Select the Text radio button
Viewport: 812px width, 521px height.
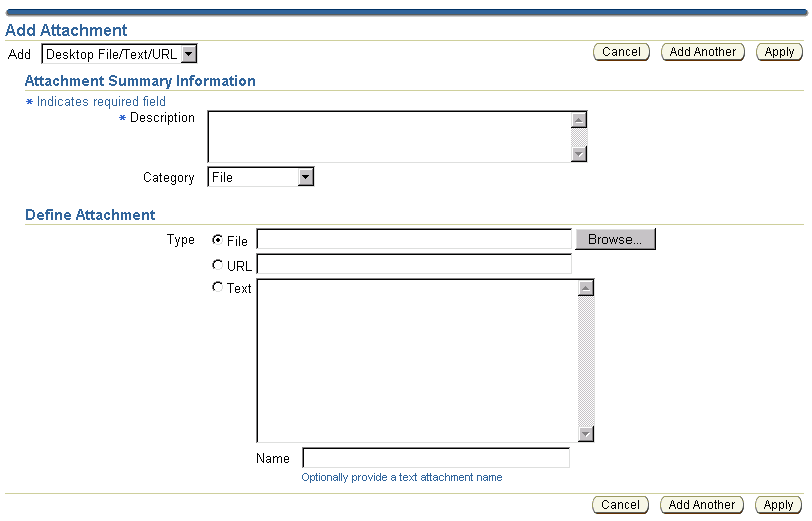click(x=218, y=287)
